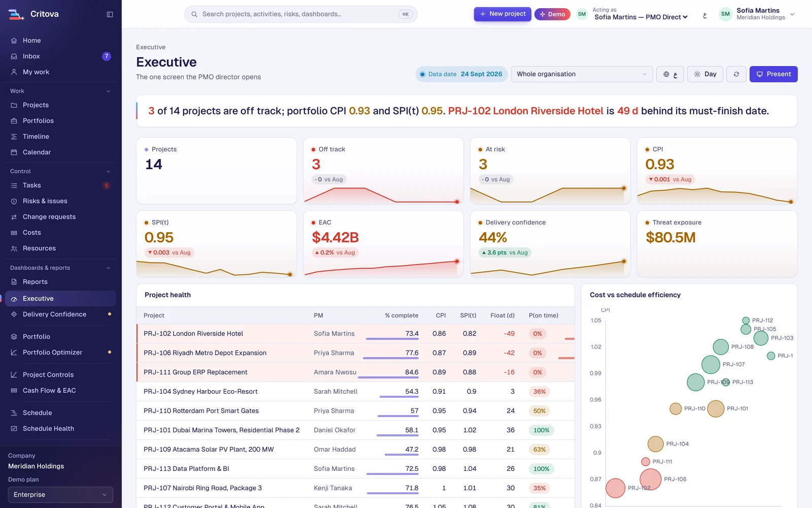
Task: Click the Timeline icon
Action: pyautogui.click(x=14, y=137)
